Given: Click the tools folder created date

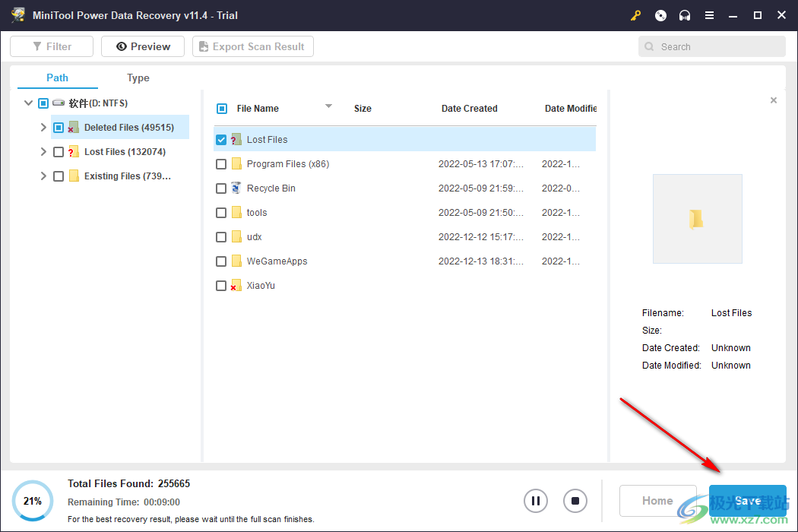Looking at the screenshot, I should coord(481,213).
